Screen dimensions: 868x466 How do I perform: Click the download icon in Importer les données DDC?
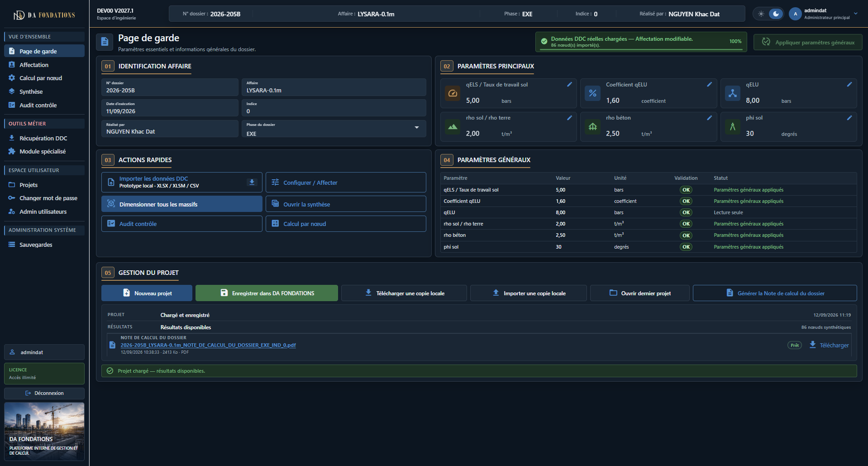click(x=252, y=182)
